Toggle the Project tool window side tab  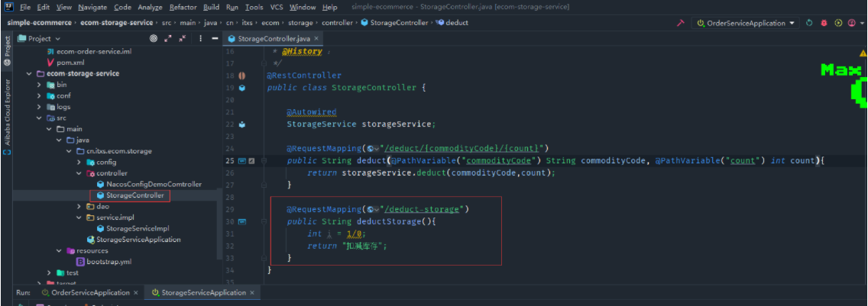click(7, 51)
